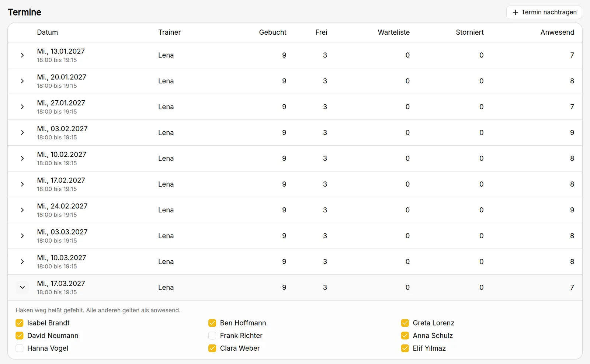Uncheck Greta Lorenz attendance
This screenshot has height=364, width=590.
(x=405, y=323)
